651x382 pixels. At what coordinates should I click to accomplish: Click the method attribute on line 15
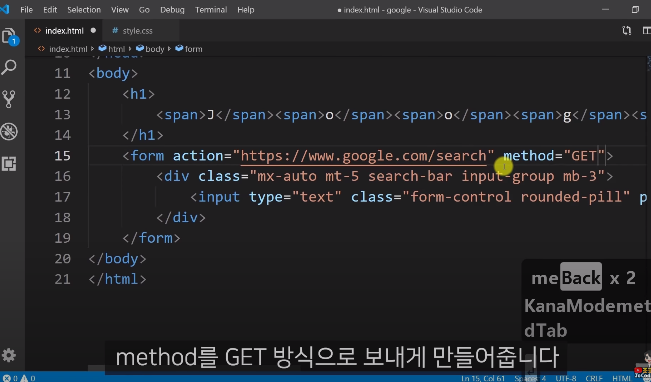529,156
